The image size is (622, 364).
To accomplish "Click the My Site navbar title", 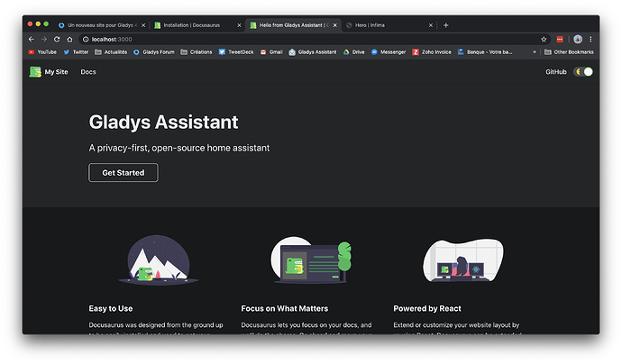I will click(x=56, y=72).
